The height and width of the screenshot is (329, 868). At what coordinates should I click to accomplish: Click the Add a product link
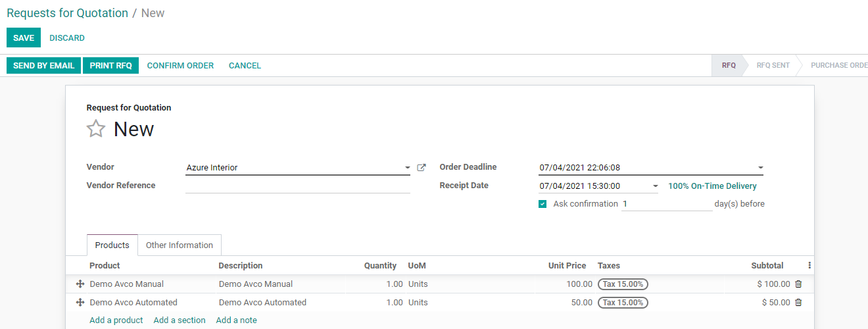tap(116, 320)
